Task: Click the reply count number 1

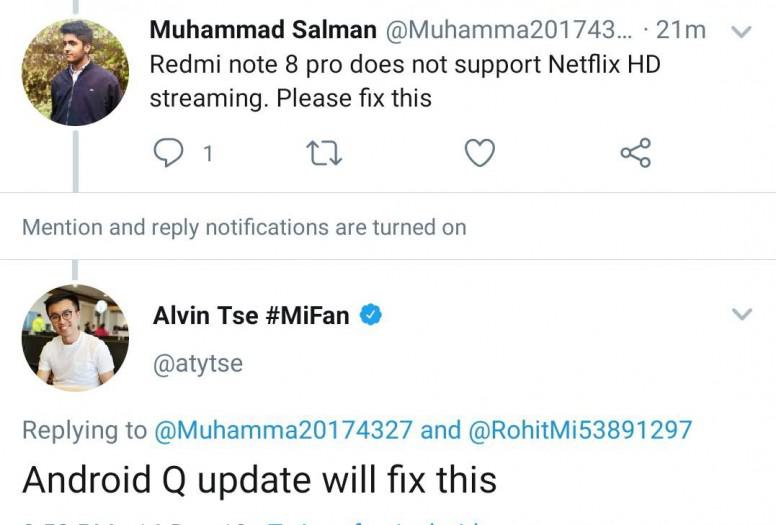Action: coord(208,153)
